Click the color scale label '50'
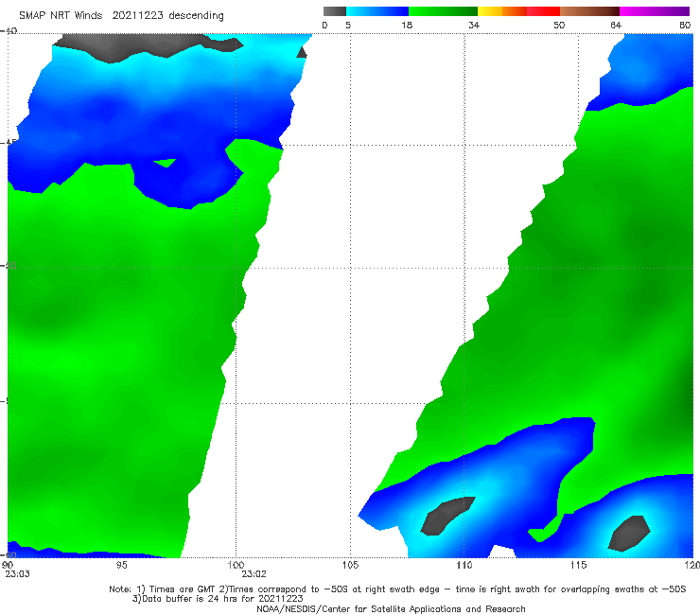 coord(559,26)
